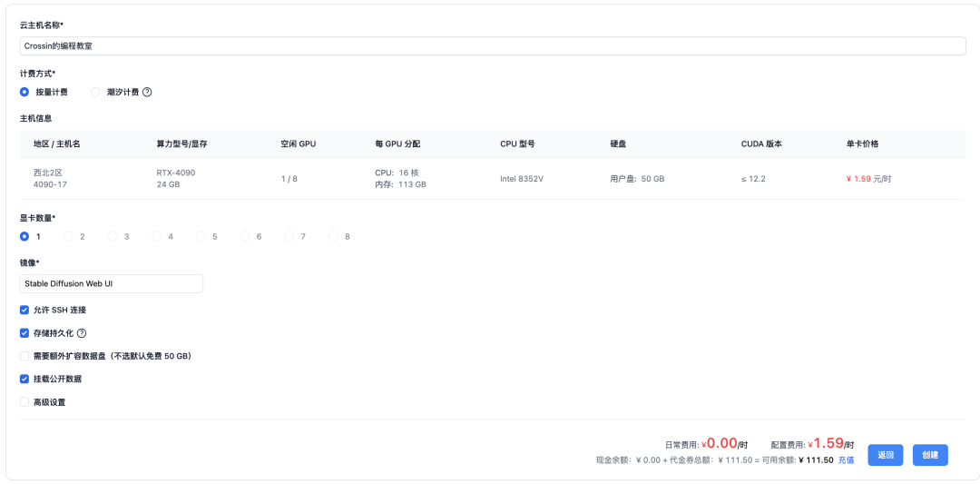Click the ¥ 1.59 元/时 price cell
Image resolution: width=980 pixels, height=484 pixels.
(868, 179)
